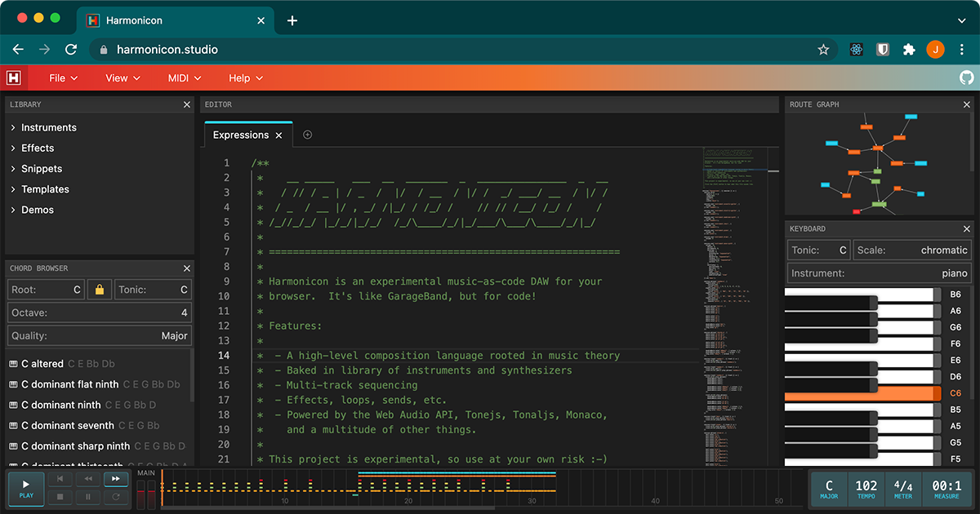Image resolution: width=980 pixels, height=514 pixels.
Task: Expand the Snippets library folder
Action: pyautogui.click(x=36, y=169)
